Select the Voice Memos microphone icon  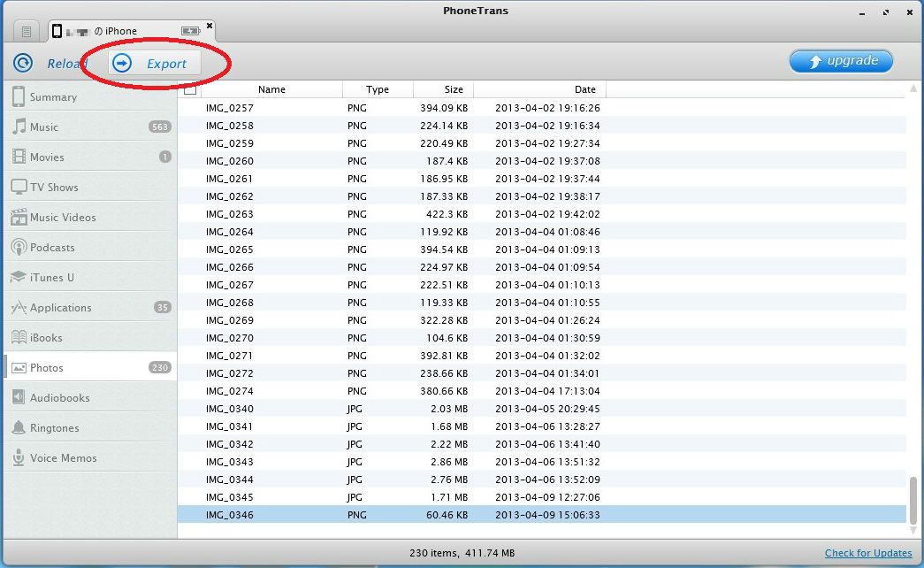pos(19,457)
